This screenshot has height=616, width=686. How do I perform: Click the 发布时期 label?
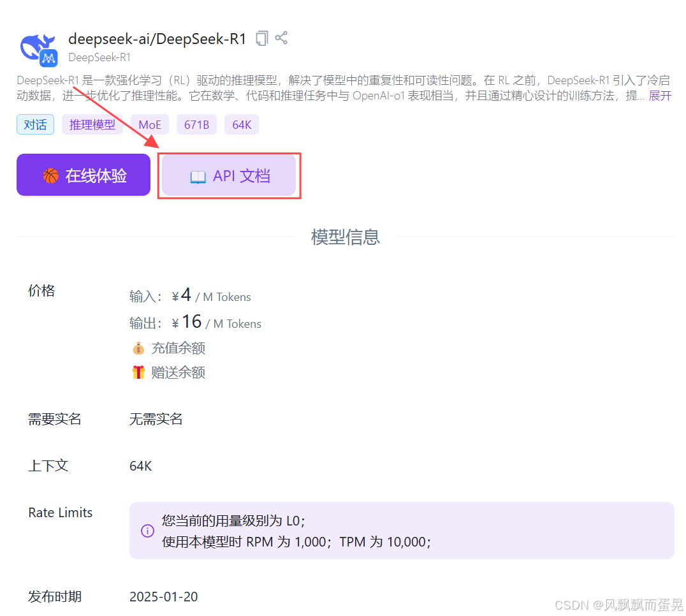[x=55, y=596]
